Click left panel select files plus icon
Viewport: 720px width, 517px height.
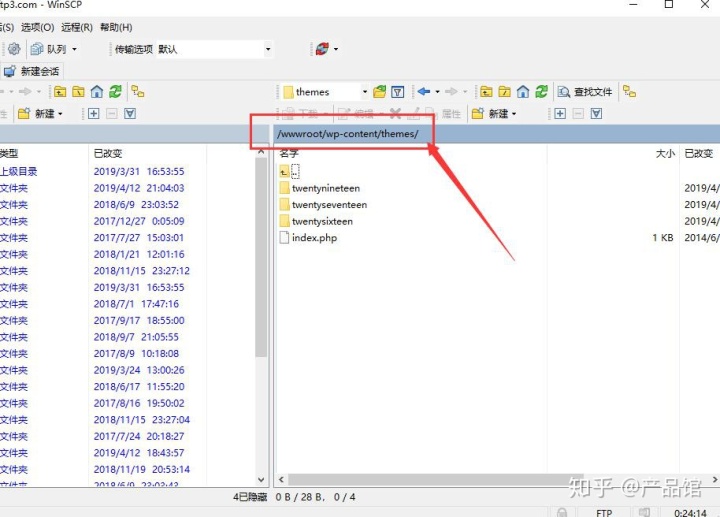(94, 113)
